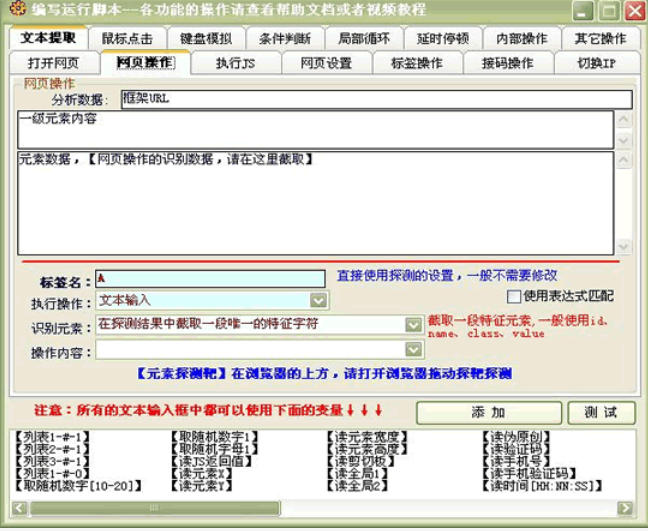This screenshot has width=648, height=531.
Task: Click the red close window button
Action: click(633, 12)
